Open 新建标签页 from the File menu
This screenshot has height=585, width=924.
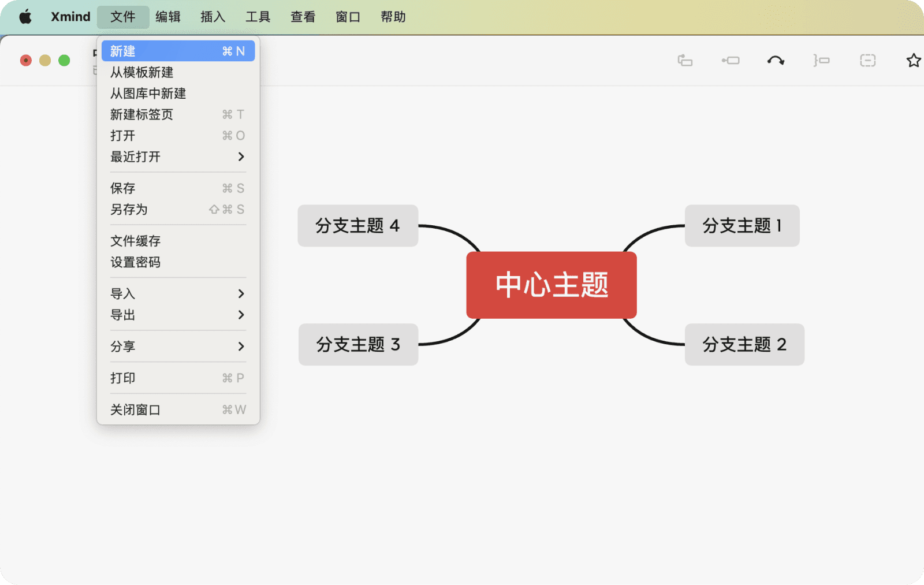[141, 114]
